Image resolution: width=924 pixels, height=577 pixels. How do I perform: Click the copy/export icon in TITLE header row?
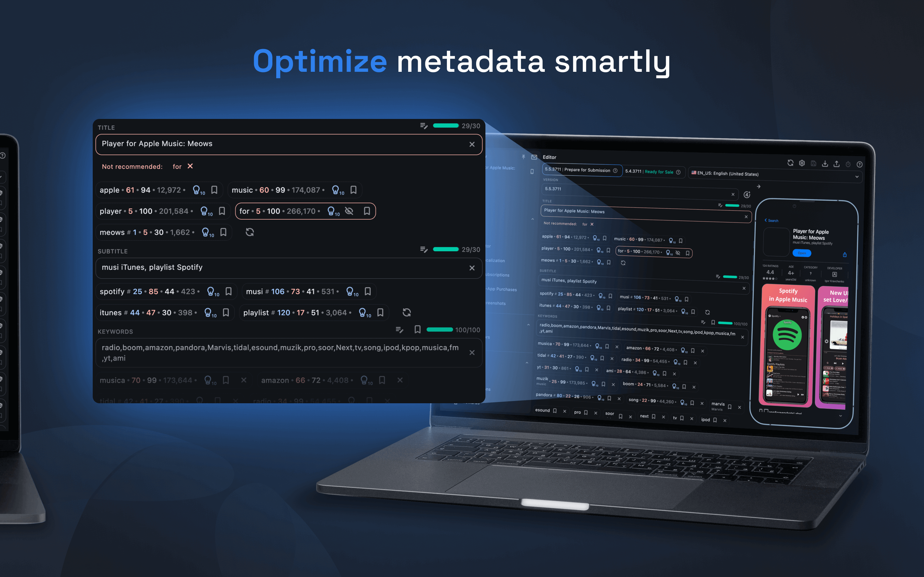point(423,128)
